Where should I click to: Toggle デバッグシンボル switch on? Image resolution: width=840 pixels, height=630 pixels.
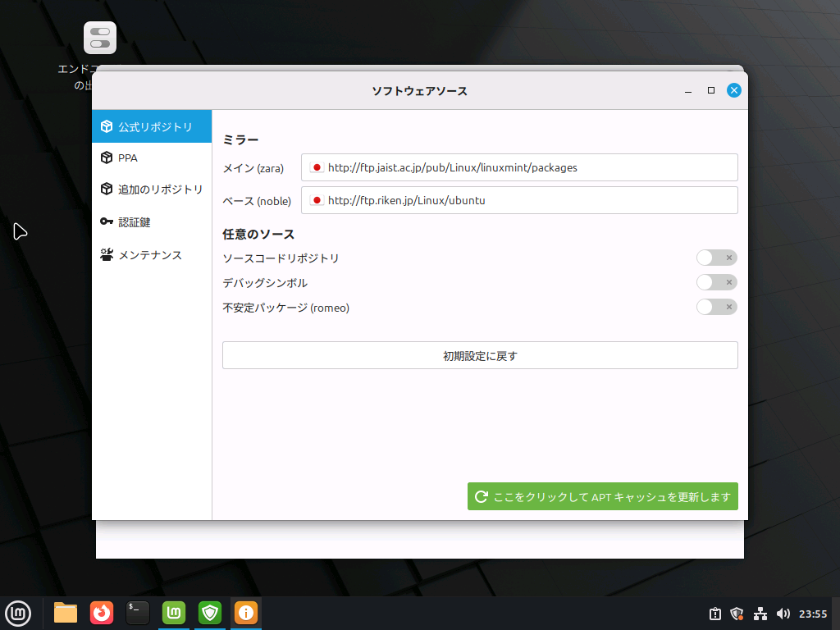coord(716,282)
